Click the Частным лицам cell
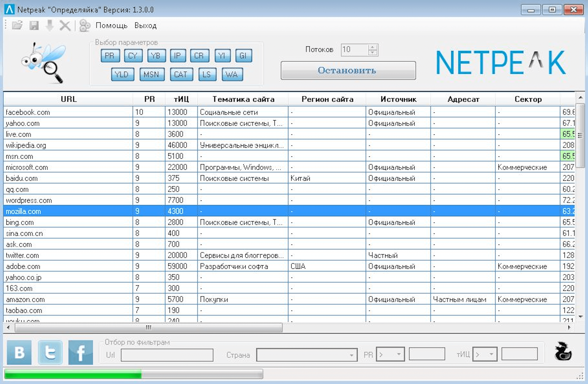Viewport: 588px width, 384px height. pos(463,299)
